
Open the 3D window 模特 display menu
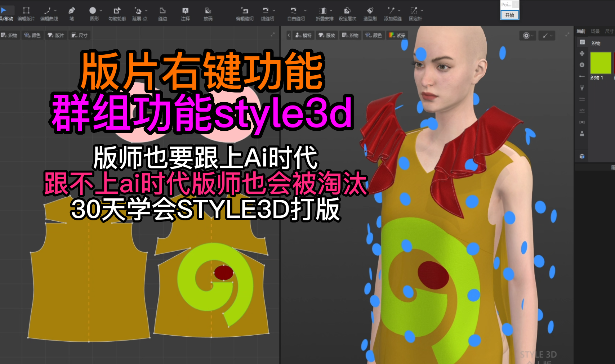[x=303, y=35]
